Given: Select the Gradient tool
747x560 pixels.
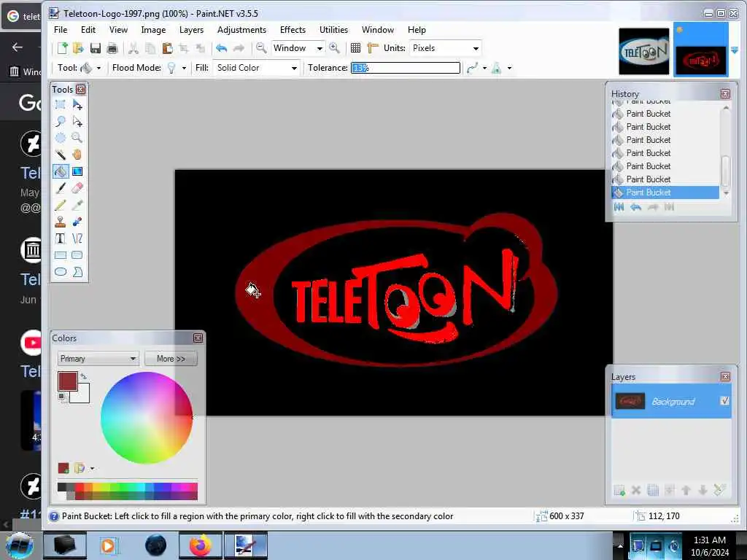Looking at the screenshot, I should click(x=77, y=171).
